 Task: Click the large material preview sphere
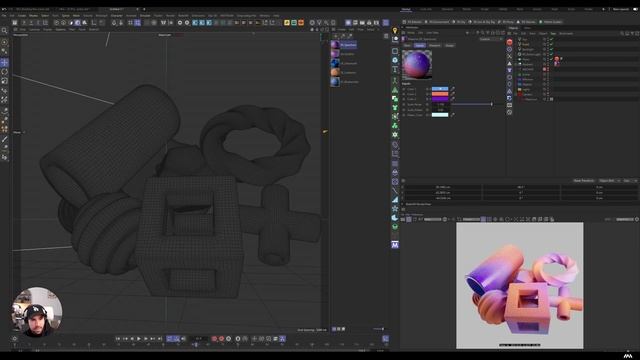pyautogui.click(x=417, y=64)
